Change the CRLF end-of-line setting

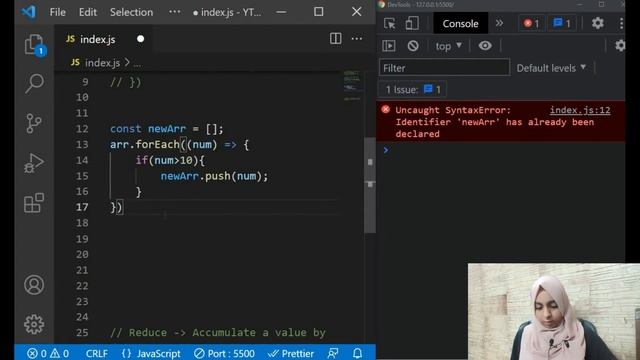[97, 353]
